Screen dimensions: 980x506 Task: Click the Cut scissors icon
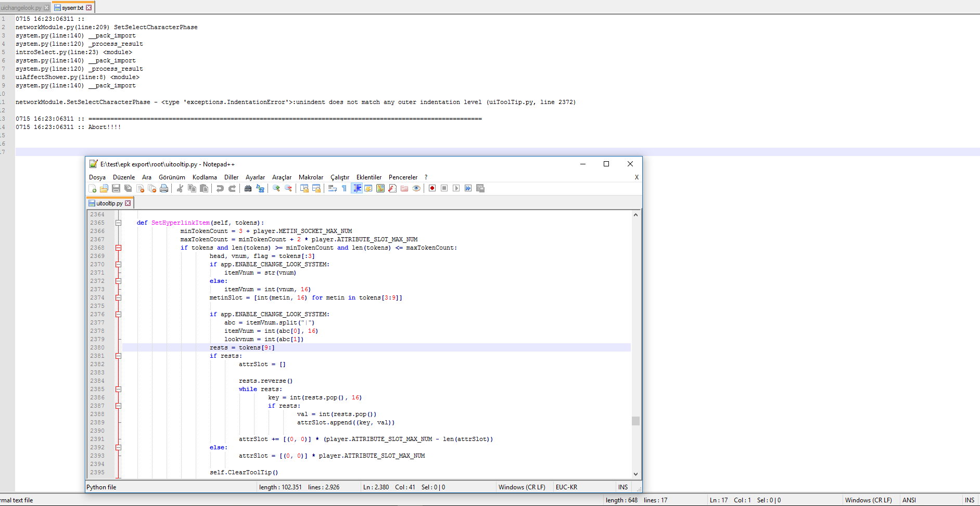180,188
